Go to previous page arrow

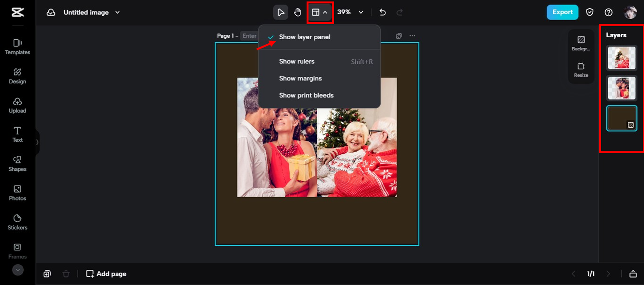click(x=574, y=274)
